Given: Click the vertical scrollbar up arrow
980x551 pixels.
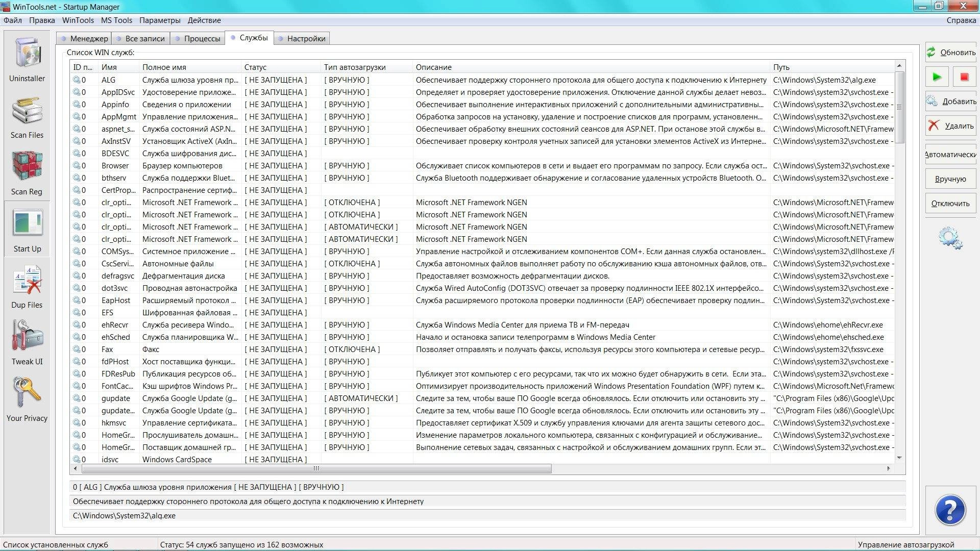Looking at the screenshot, I should (899, 65).
